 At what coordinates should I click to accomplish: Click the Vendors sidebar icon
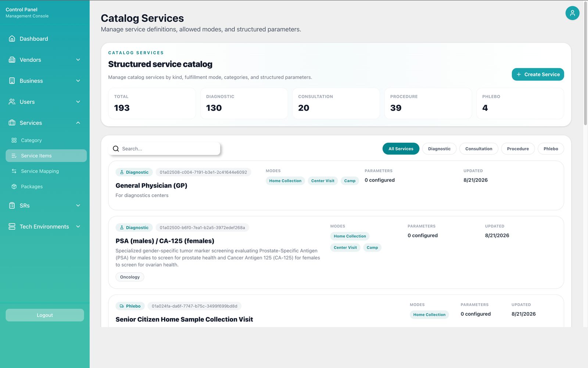(12, 60)
